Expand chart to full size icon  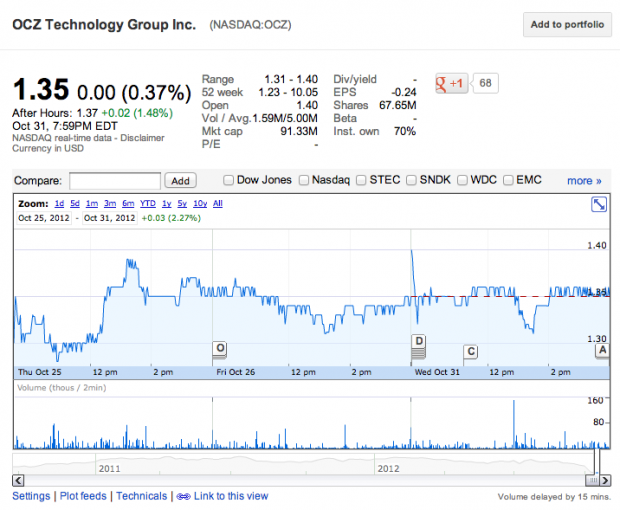[599, 204]
